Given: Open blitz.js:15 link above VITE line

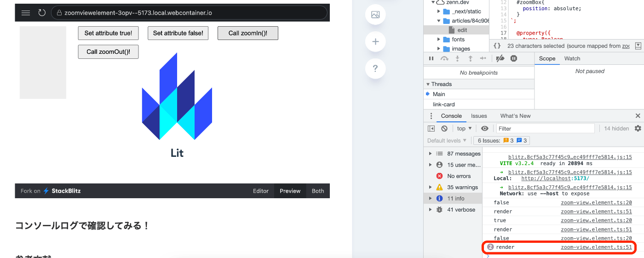Looking at the screenshot, I should pos(570,157).
